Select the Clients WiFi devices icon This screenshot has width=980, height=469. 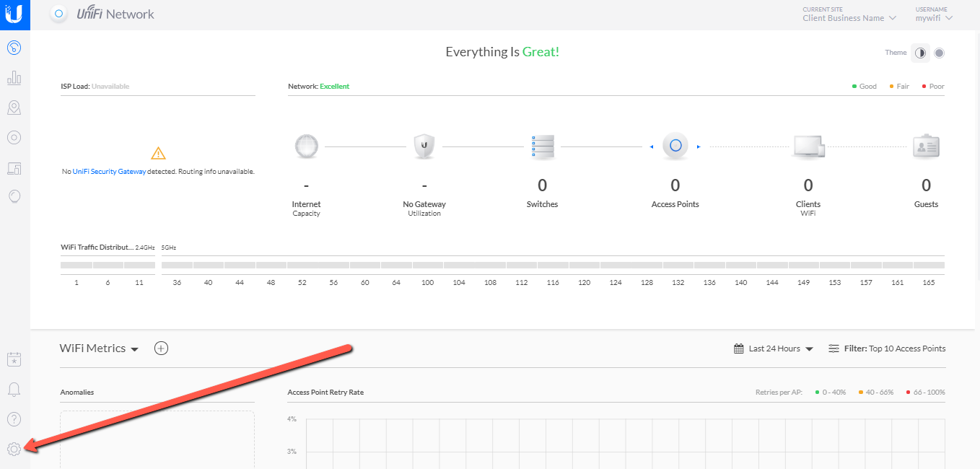pyautogui.click(x=808, y=146)
